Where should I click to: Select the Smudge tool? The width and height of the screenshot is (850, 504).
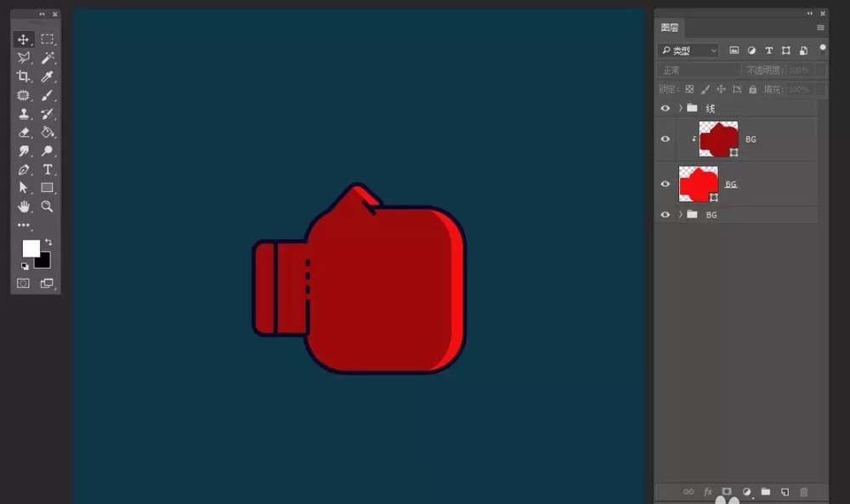pyautogui.click(x=23, y=150)
